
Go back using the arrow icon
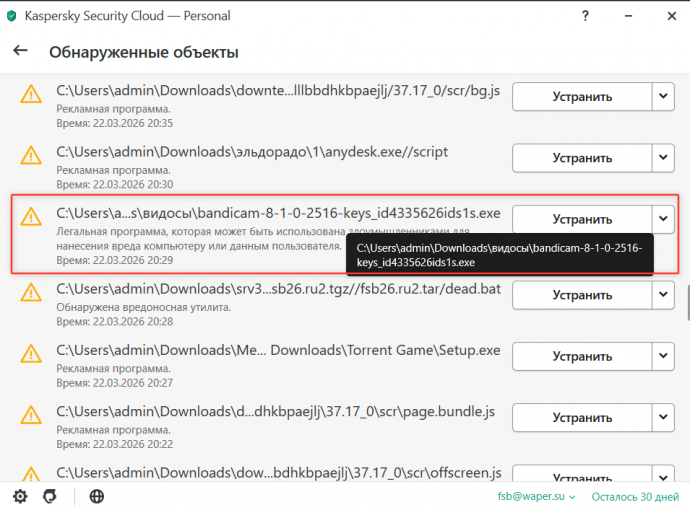[x=20, y=51]
